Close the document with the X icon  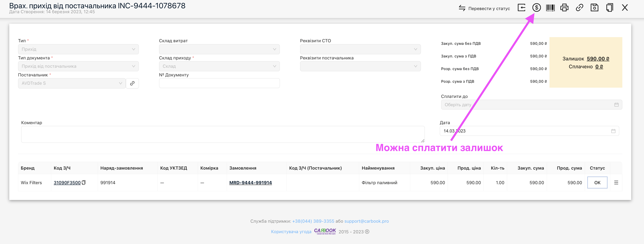625,8
